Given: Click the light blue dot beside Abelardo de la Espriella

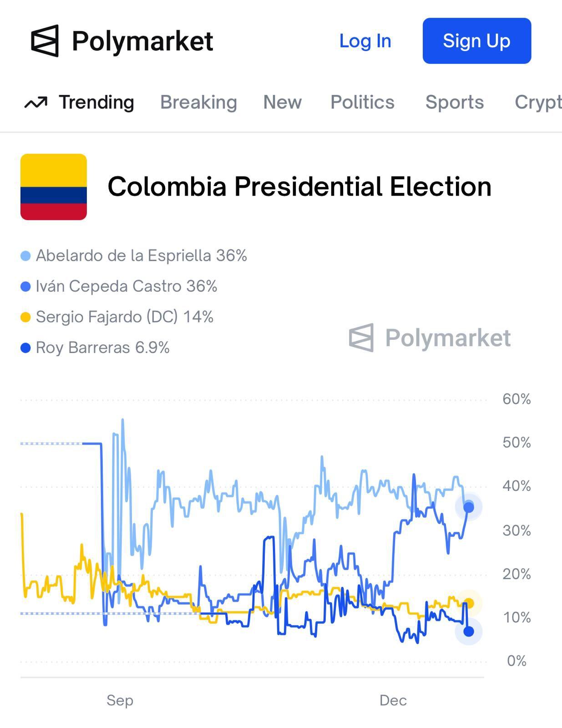Looking at the screenshot, I should (26, 256).
